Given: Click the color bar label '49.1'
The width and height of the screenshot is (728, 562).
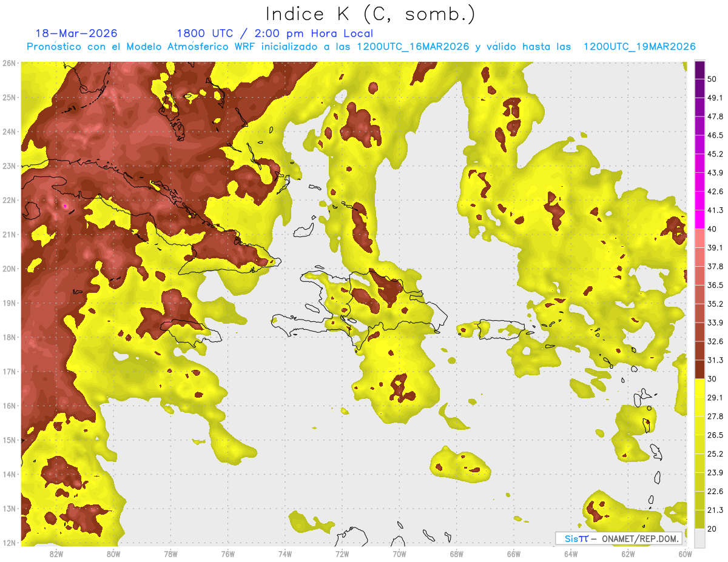Looking at the screenshot, I should (x=715, y=98).
